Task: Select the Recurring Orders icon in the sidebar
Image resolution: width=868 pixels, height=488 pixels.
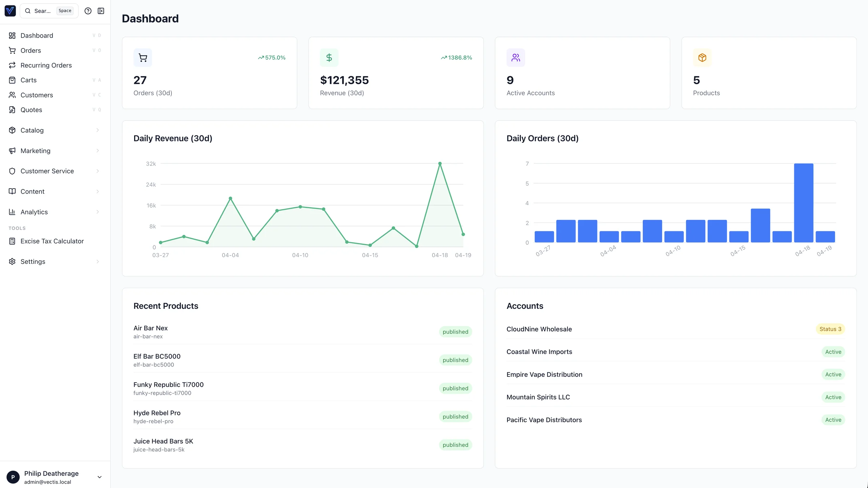Action: click(x=12, y=65)
